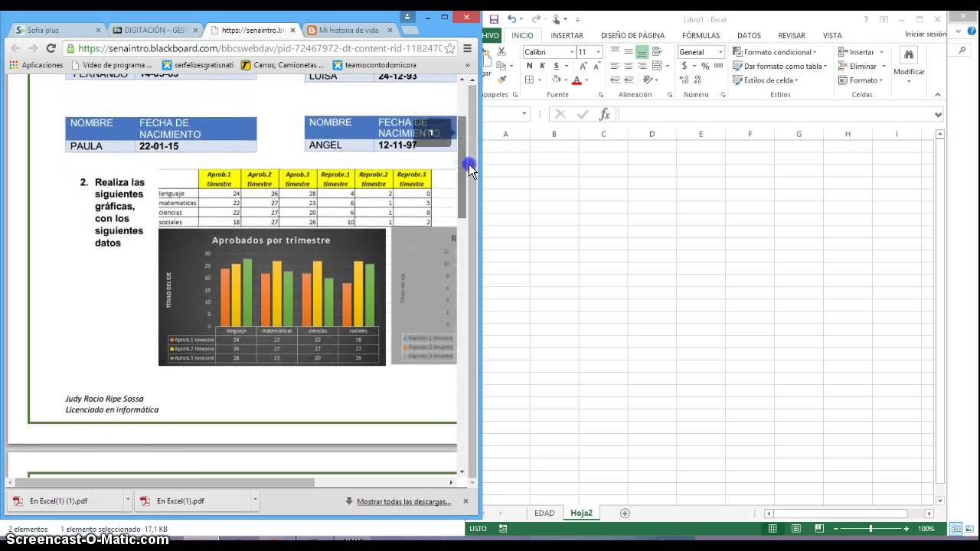Open the font size dropdown
The width and height of the screenshot is (980, 551).
pos(599,52)
